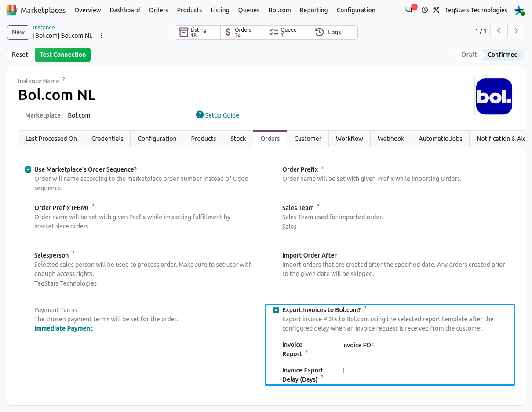Open the Bol.com top menu
The image size is (532, 412).
point(280,10)
